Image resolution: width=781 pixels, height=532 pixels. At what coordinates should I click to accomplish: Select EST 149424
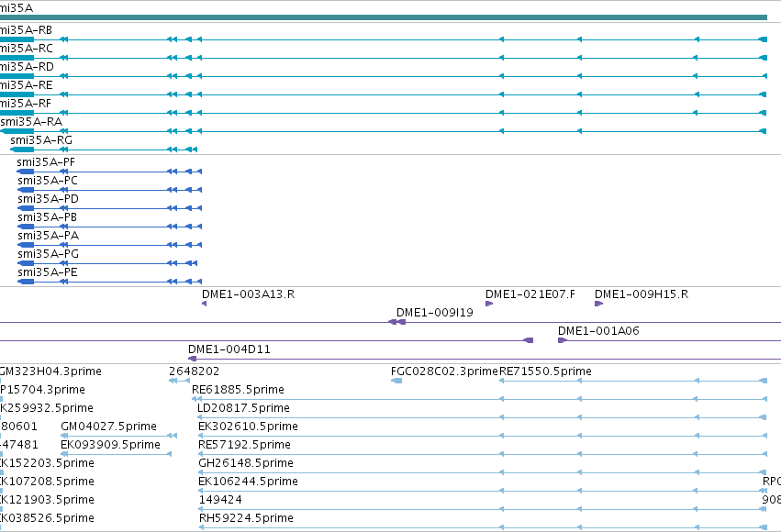tap(220, 501)
